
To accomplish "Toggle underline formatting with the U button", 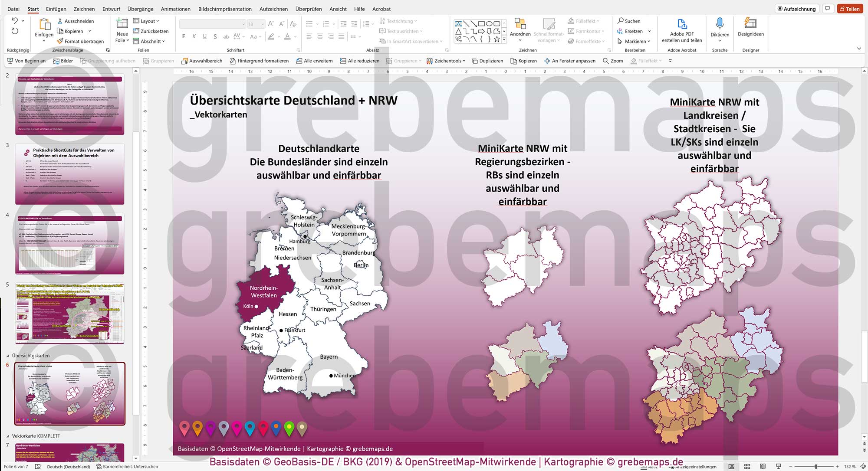I will (204, 36).
